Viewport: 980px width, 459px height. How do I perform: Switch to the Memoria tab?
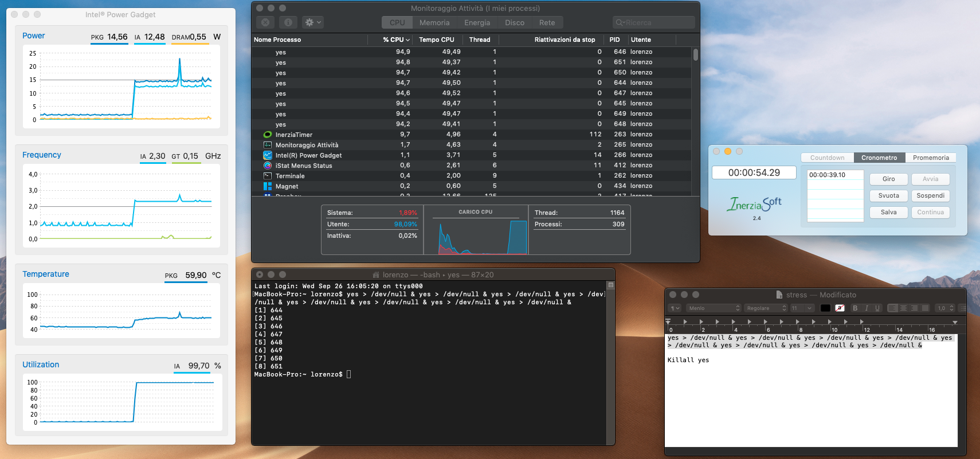[x=434, y=22]
